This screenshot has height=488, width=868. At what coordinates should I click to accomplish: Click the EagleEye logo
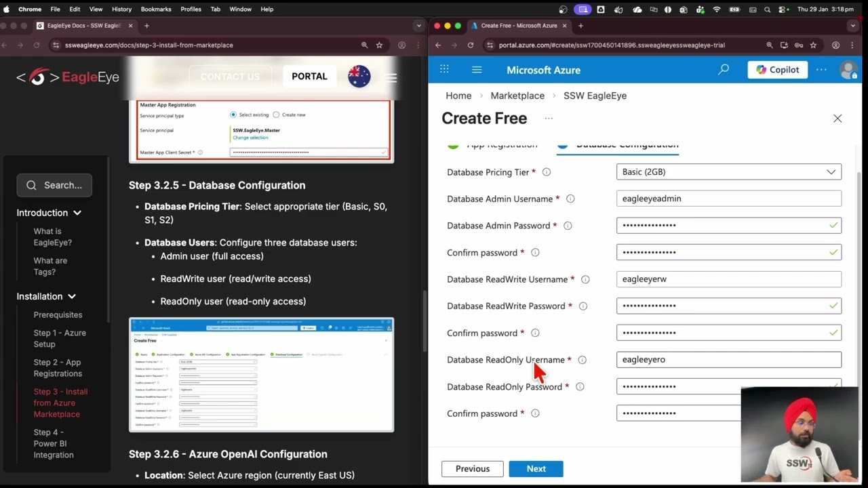tap(68, 77)
